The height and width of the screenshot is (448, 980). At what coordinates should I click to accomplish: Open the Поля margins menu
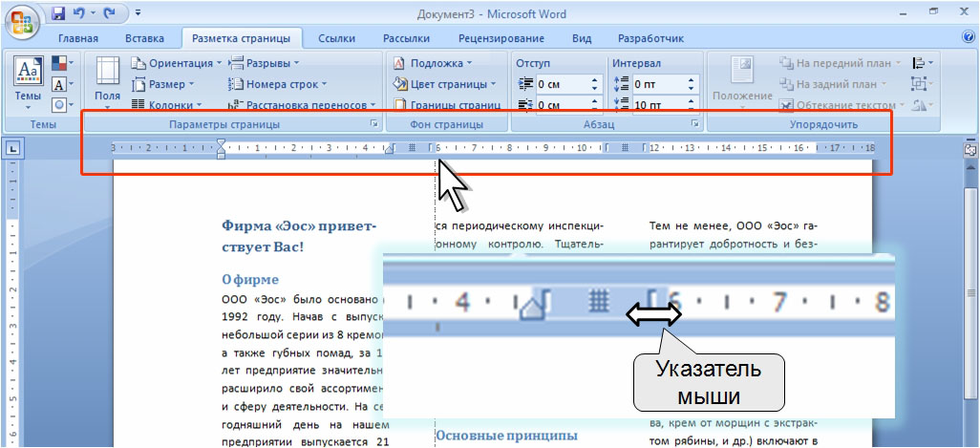(108, 83)
